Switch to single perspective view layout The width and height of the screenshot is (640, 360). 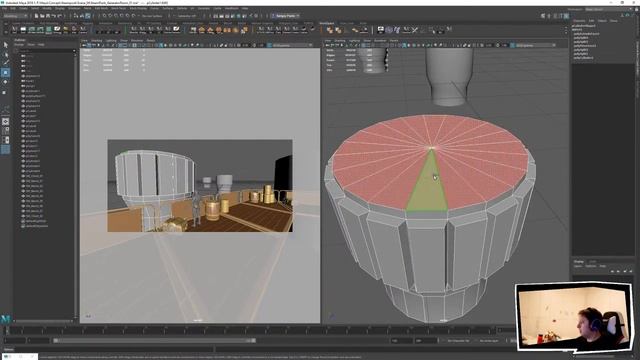click(6, 121)
